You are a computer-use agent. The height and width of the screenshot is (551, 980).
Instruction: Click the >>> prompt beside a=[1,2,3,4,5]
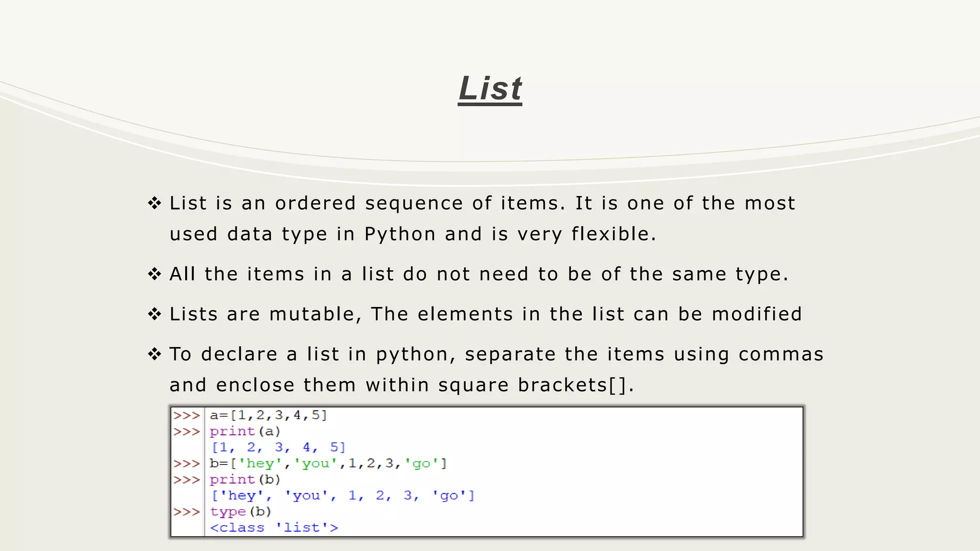coord(187,415)
